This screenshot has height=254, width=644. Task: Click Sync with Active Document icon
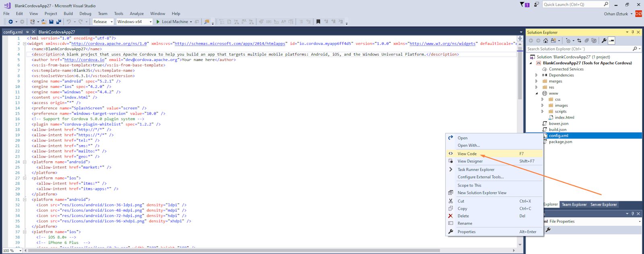(x=579, y=40)
